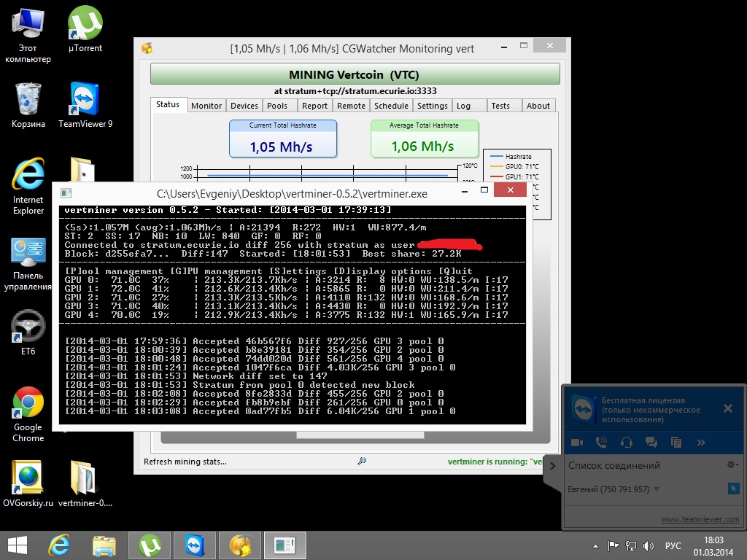Switch to the vertminer console taskbar button

point(285,545)
